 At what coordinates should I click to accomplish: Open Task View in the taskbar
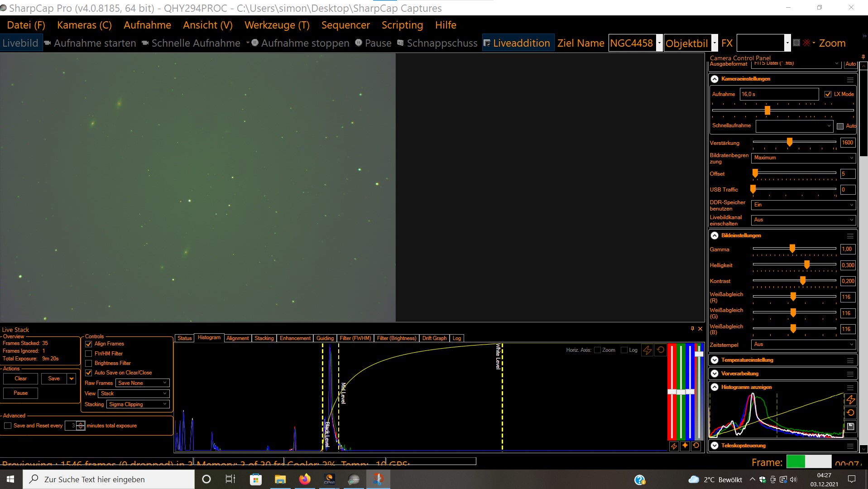coord(230,479)
